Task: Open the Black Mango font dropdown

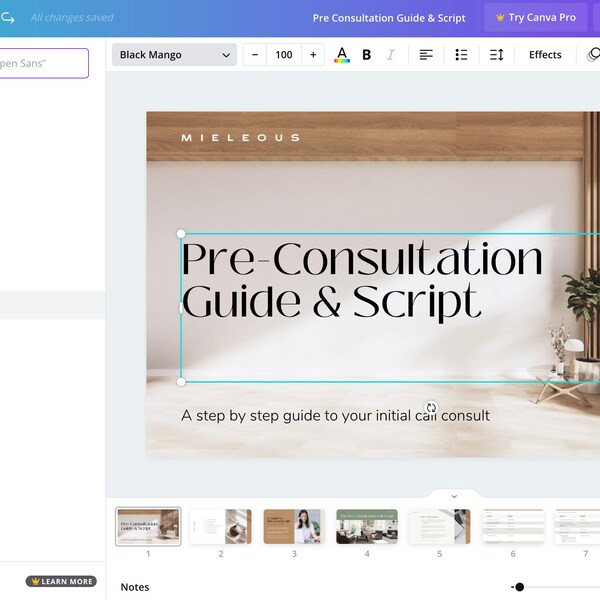Action: [174, 55]
